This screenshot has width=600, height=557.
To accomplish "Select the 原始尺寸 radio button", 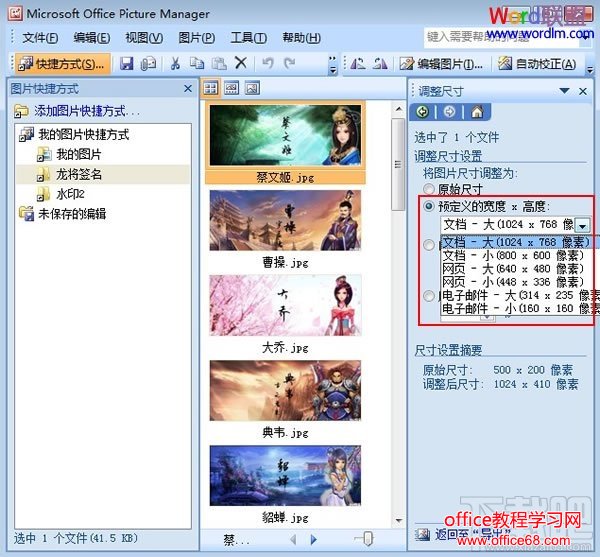I will (430, 188).
